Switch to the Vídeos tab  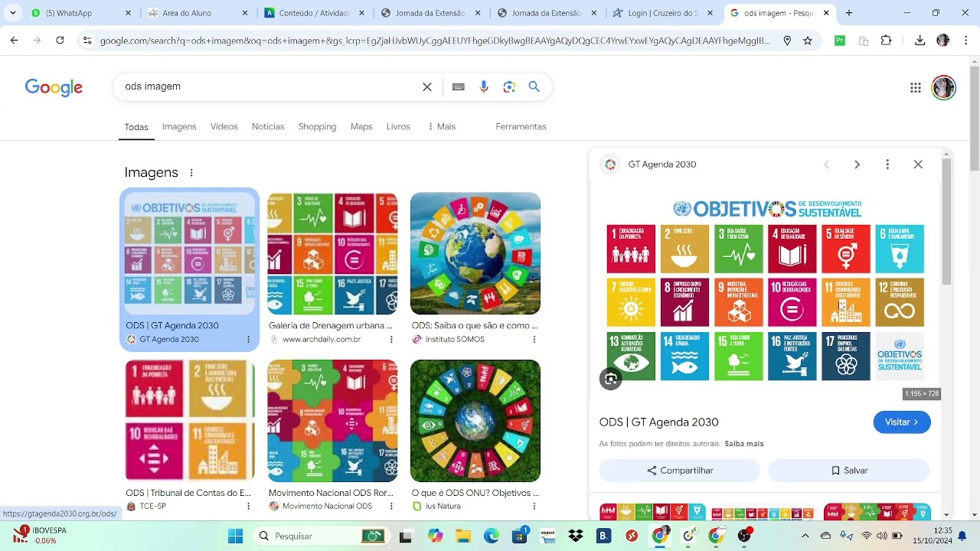(x=224, y=126)
